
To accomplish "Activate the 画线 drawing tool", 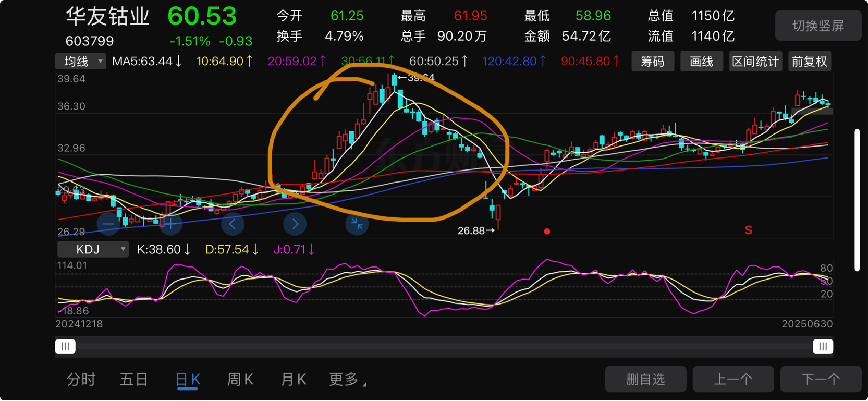I will point(701,62).
